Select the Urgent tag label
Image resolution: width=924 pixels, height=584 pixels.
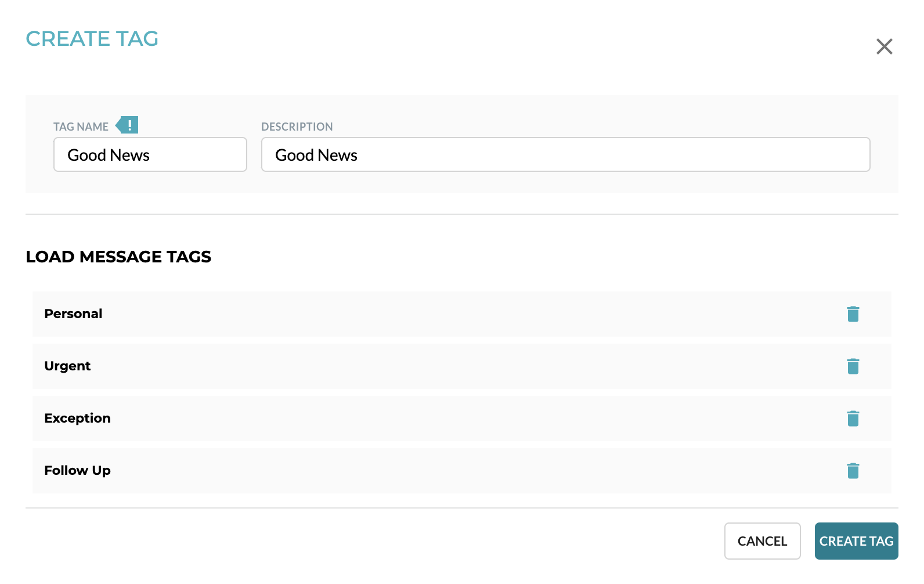coord(67,366)
